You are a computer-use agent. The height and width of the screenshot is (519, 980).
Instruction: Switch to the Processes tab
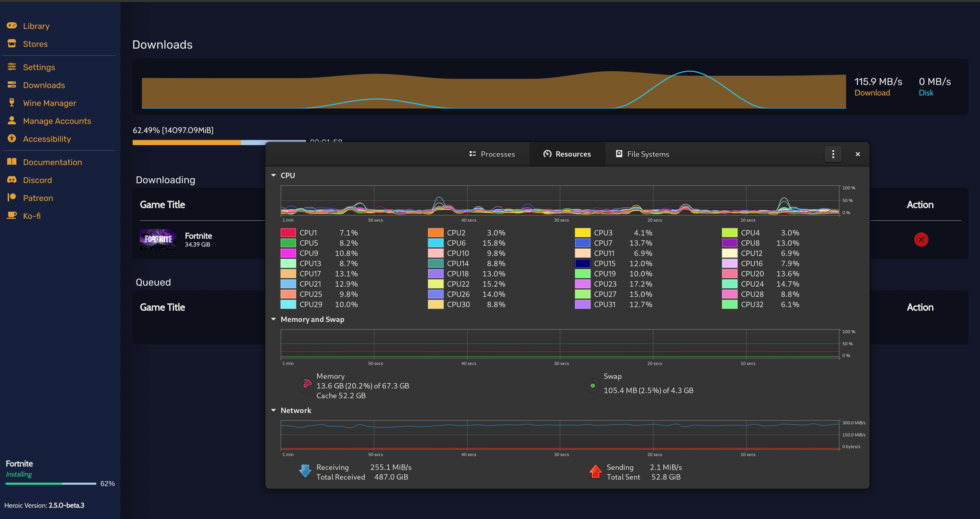[492, 154]
